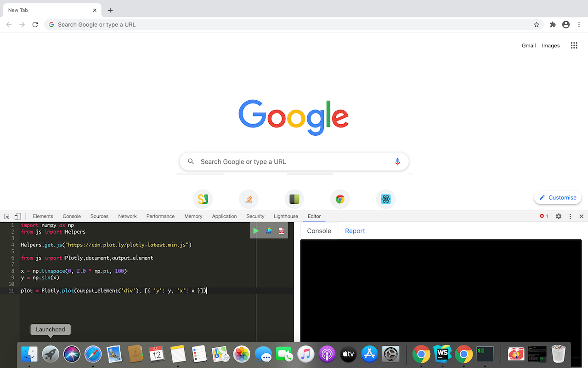Open Launchpad from the Dock
Viewport: 588px width, 368px height.
point(50,354)
